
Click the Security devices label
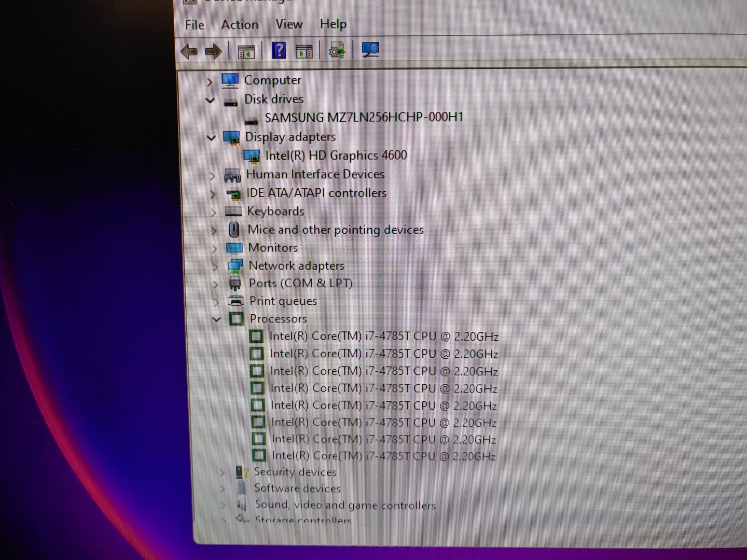(295, 472)
